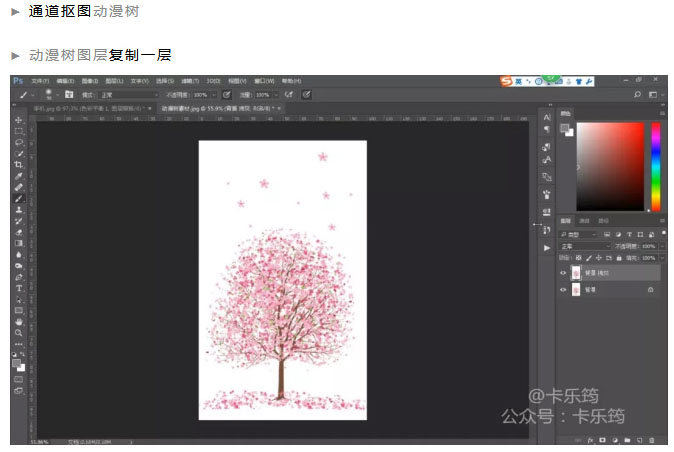Select the Lasso tool
Screen dimensions: 674x452
point(19,142)
